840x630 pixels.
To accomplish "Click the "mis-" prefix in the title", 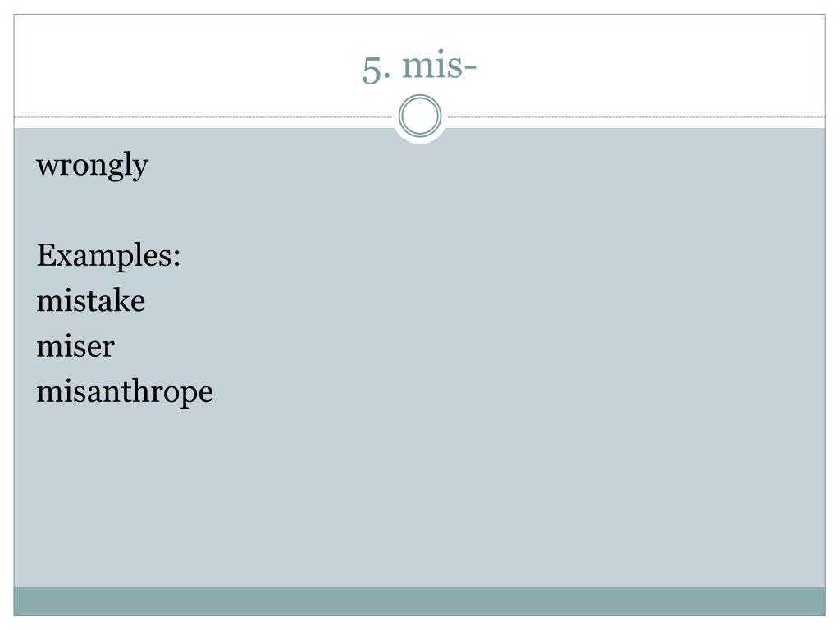I will tap(440, 66).
